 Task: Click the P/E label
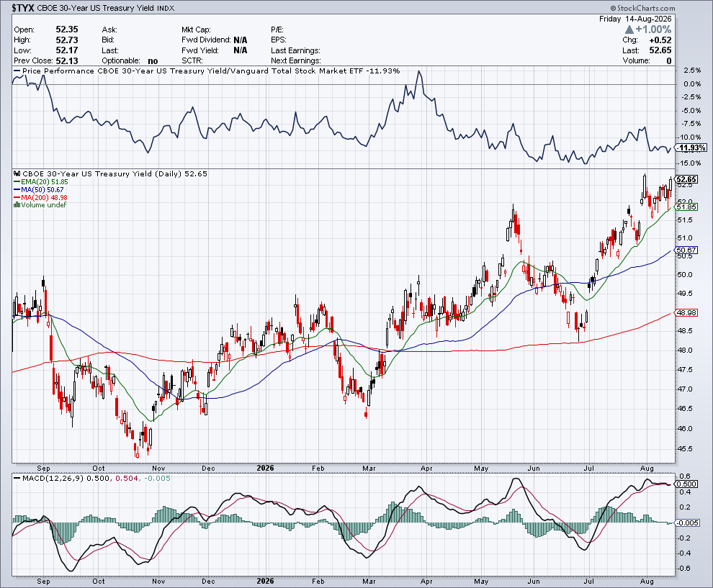277,30
